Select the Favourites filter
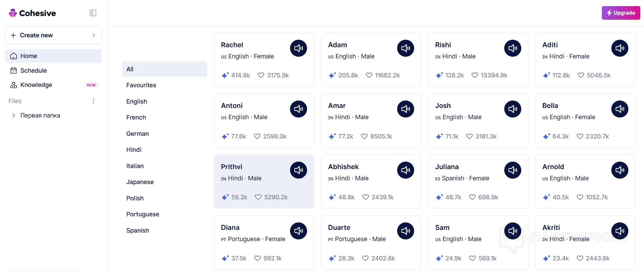Screen dimensions: 644x272 (141, 85)
